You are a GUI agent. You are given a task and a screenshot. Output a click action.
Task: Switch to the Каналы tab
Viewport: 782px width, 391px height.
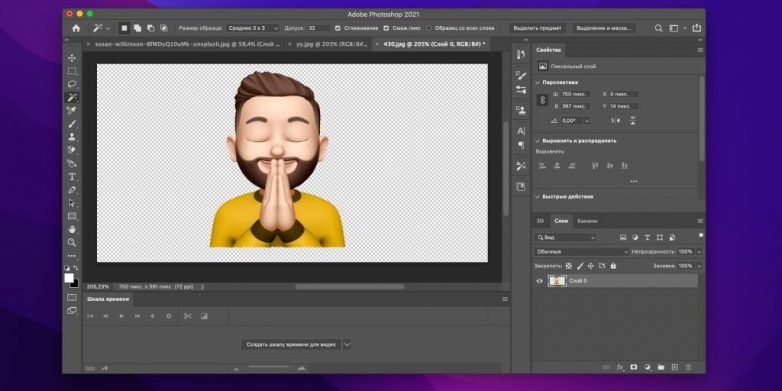pyautogui.click(x=587, y=221)
